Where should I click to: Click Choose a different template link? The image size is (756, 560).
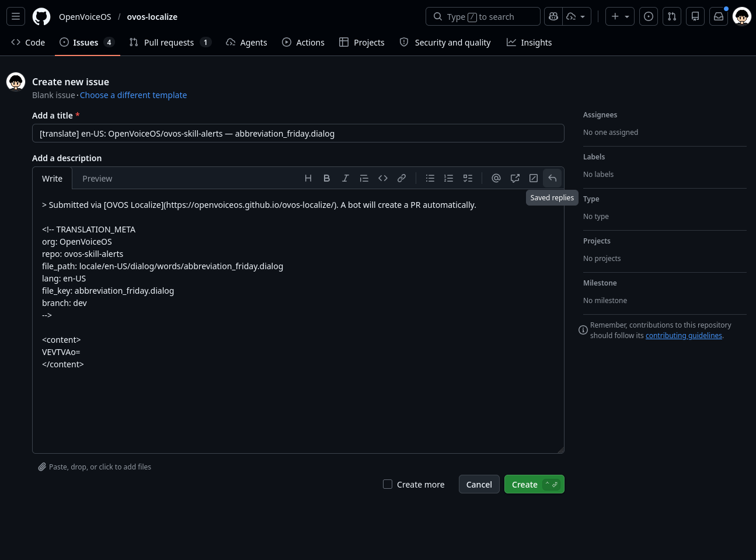[133, 95]
